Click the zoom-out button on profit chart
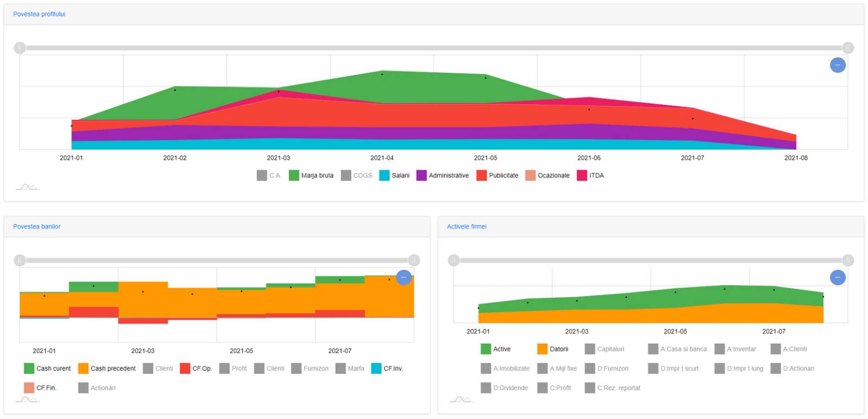The height and width of the screenshot is (419, 868). [x=837, y=65]
